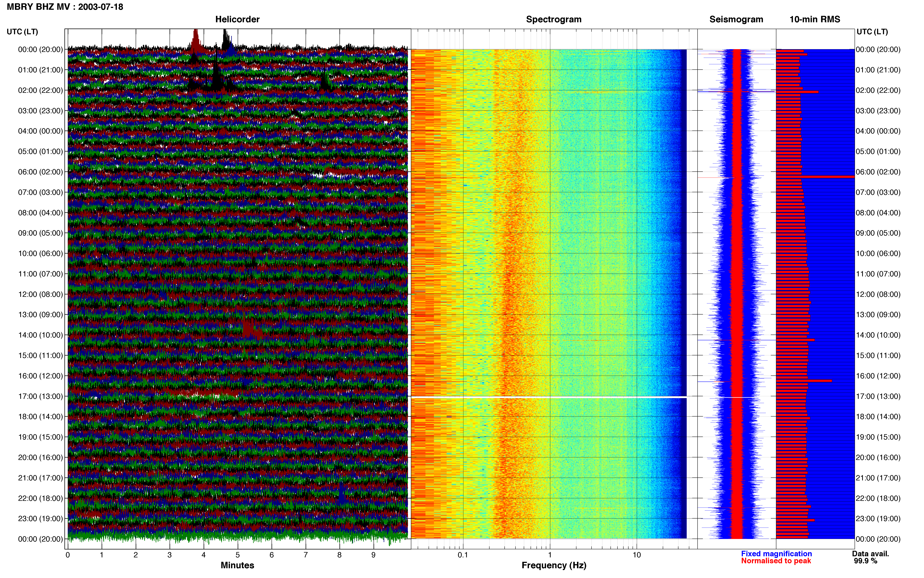Click the 'UTC (LT)' label beside the helicorder

click(x=22, y=32)
